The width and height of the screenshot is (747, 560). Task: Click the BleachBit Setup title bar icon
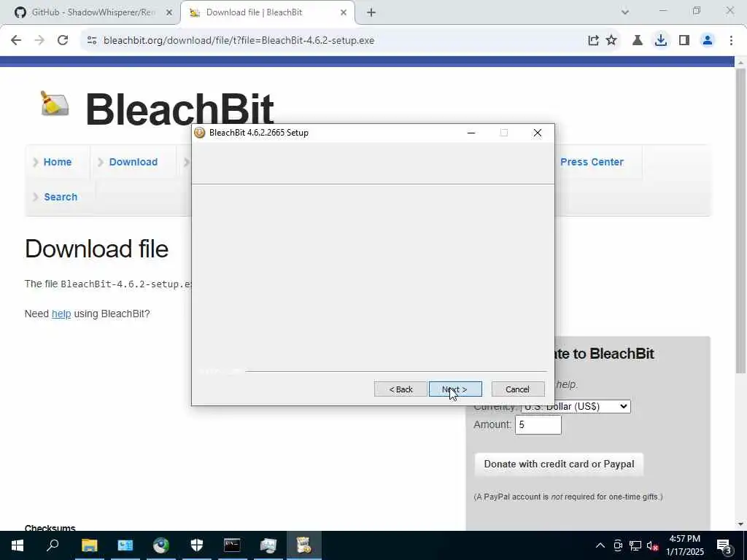tap(200, 133)
